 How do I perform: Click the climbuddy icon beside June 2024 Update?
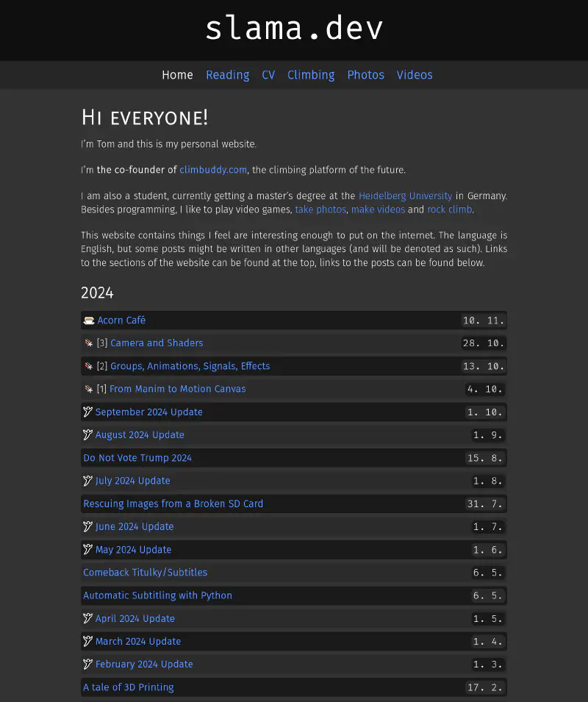tap(88, 526)
